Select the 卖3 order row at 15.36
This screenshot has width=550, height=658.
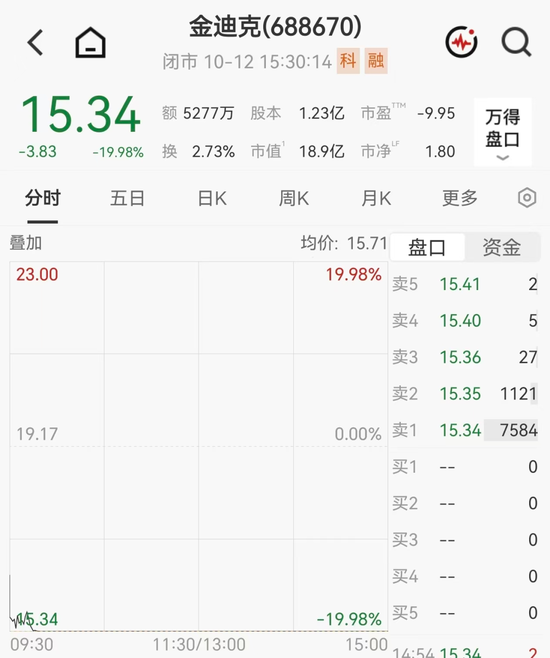point(465,357)
